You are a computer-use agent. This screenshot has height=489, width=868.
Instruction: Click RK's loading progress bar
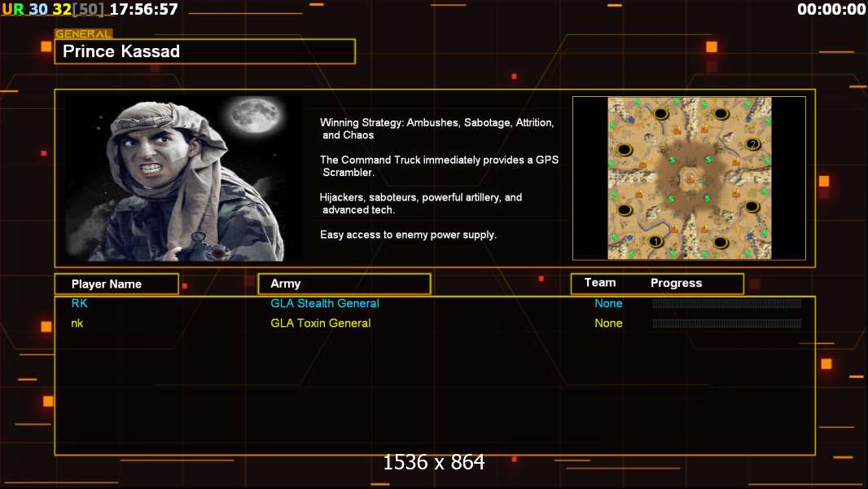[x=727, y=303]
